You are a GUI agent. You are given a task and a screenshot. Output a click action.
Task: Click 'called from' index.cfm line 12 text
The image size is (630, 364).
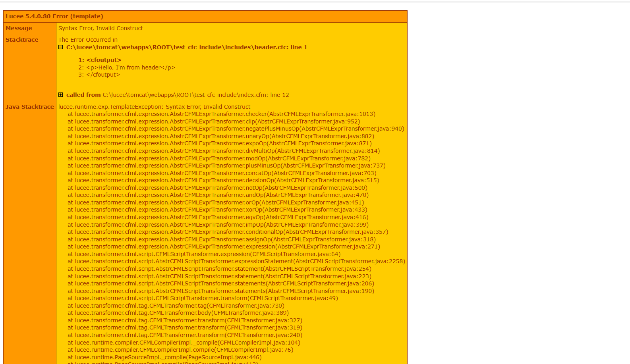(178, 95)
